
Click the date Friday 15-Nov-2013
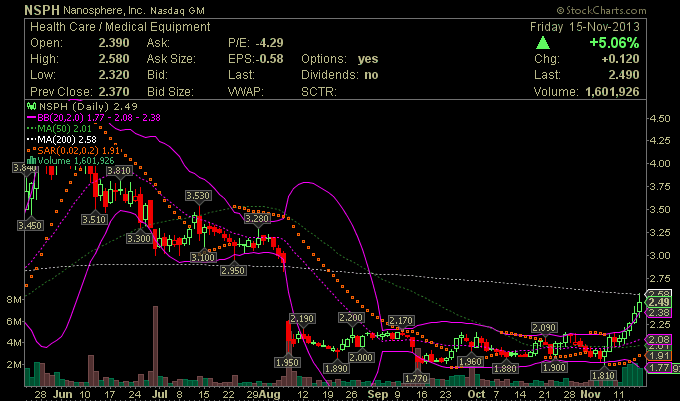[x=585, y=27]
